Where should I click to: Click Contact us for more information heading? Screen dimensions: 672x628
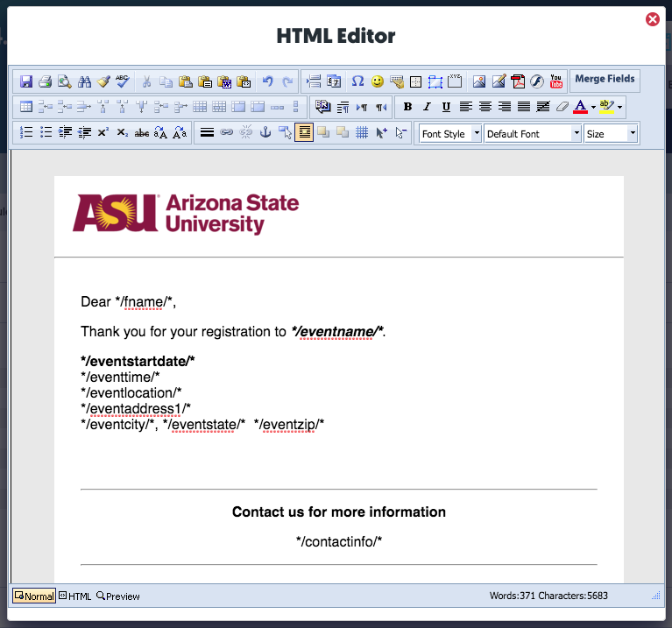tap(338, 512)
